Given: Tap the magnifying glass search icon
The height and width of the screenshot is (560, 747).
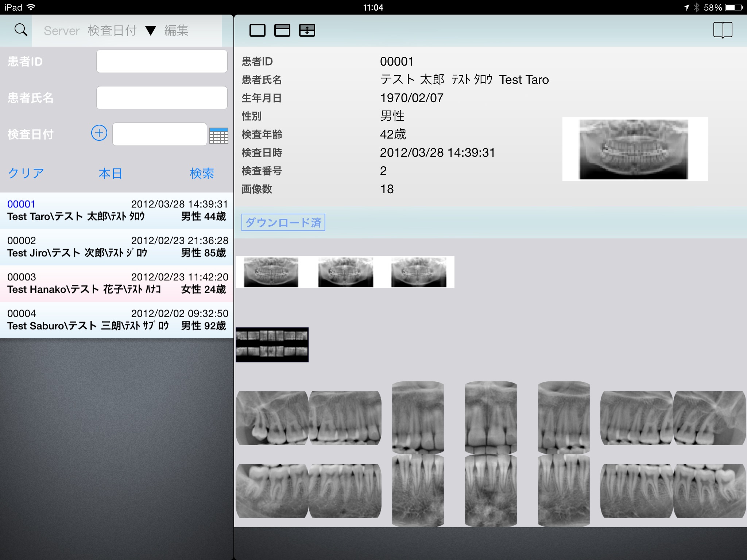Looking at the screenshot, I should (x=21, y=30).
